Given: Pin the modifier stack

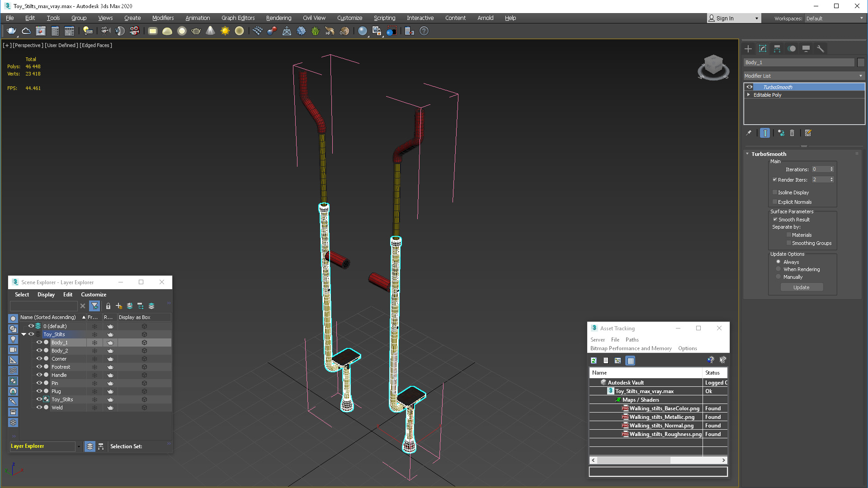Looking at the screenshot, I should pos(749,133).
